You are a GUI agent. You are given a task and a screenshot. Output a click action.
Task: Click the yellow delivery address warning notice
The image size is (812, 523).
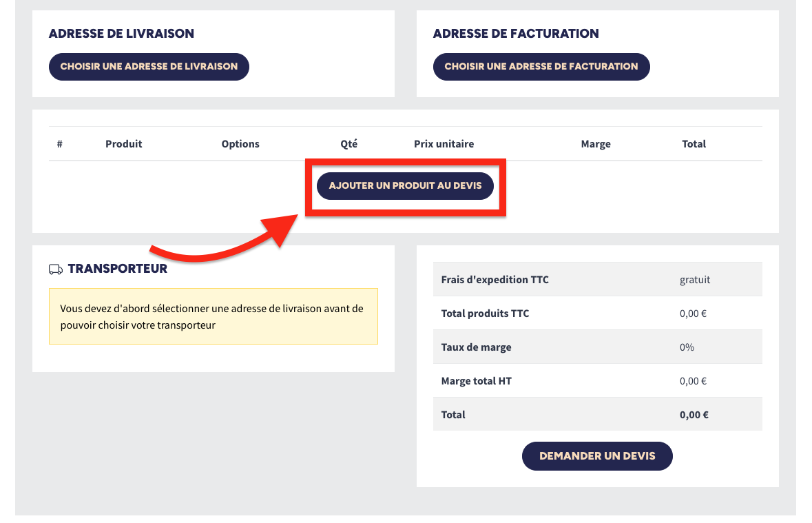214,316
